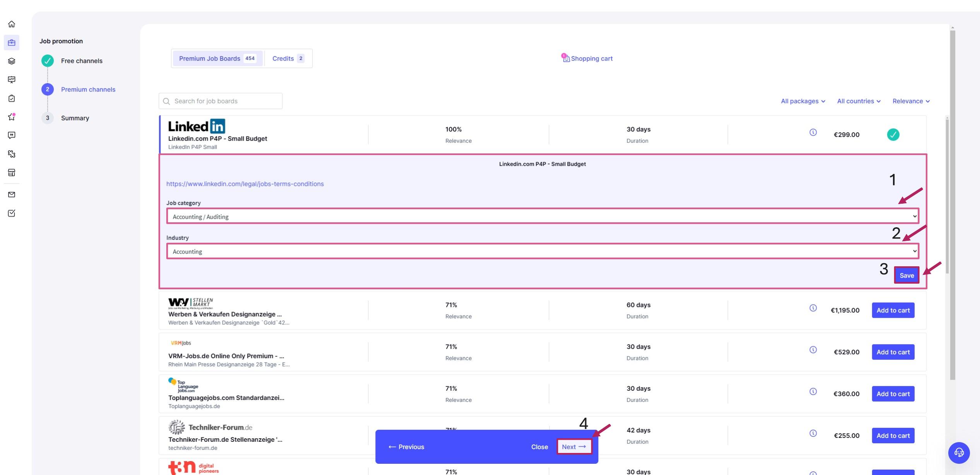
Task: Open the layers stack icon in sidebar
Action: (x=12, y=61)
